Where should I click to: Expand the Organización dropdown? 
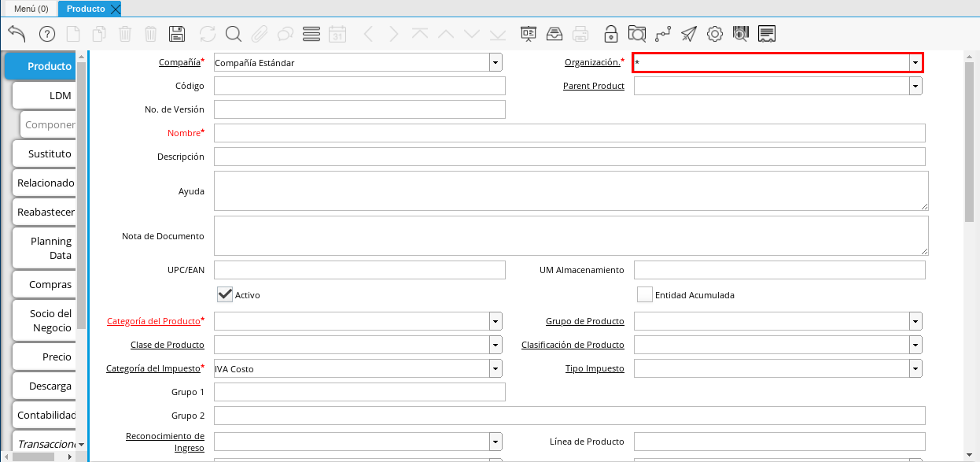(x=916, y=63)
